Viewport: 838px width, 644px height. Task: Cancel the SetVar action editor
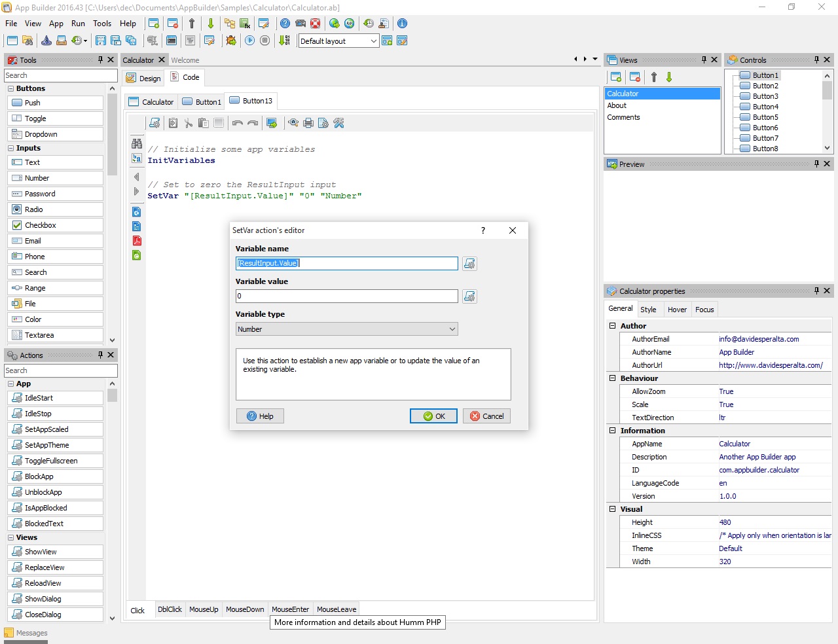(486, 416)
